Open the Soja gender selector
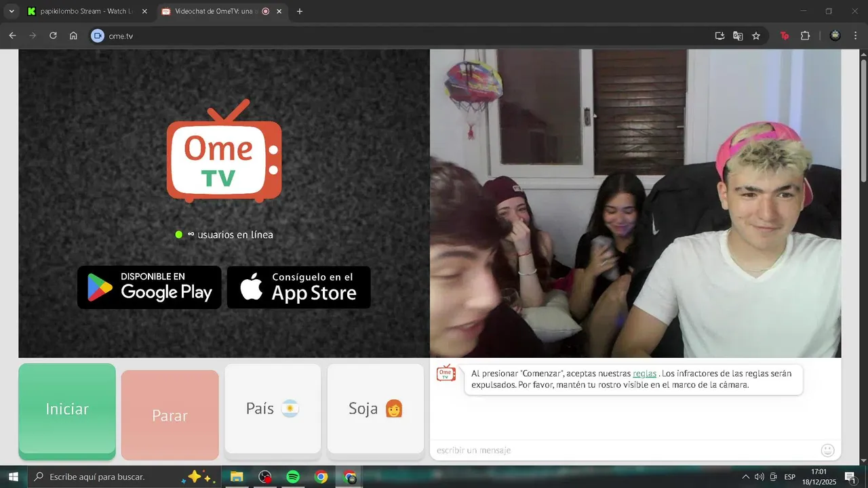This screenshot has height=488, width=868. [376, 409]
